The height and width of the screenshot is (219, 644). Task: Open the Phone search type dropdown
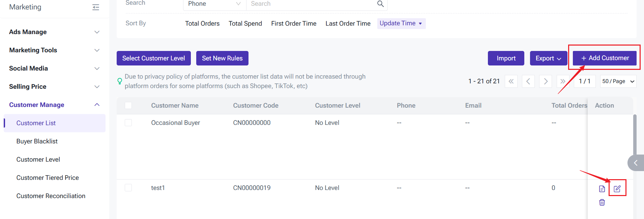[214, 4]
